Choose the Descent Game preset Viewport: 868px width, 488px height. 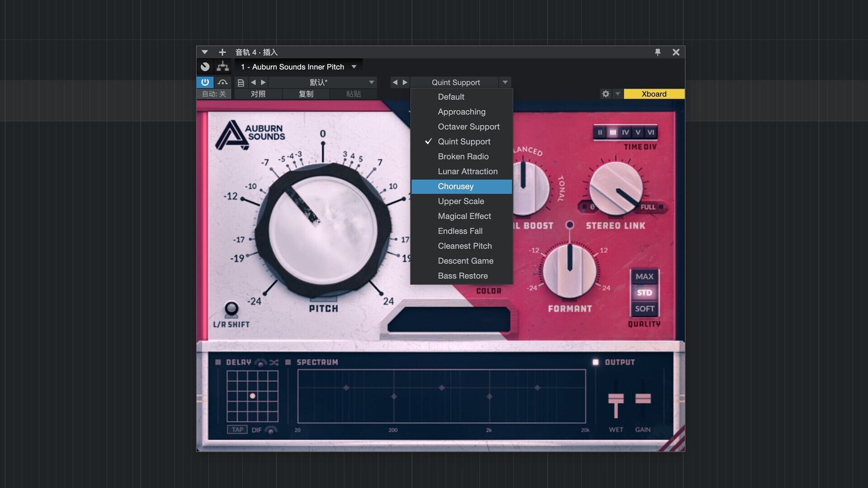[x=462, y=261]
